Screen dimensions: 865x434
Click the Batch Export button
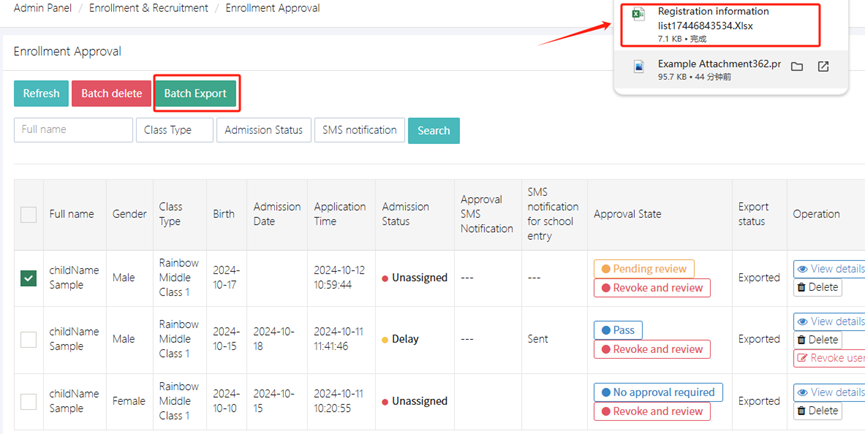(x=196, y=94)
